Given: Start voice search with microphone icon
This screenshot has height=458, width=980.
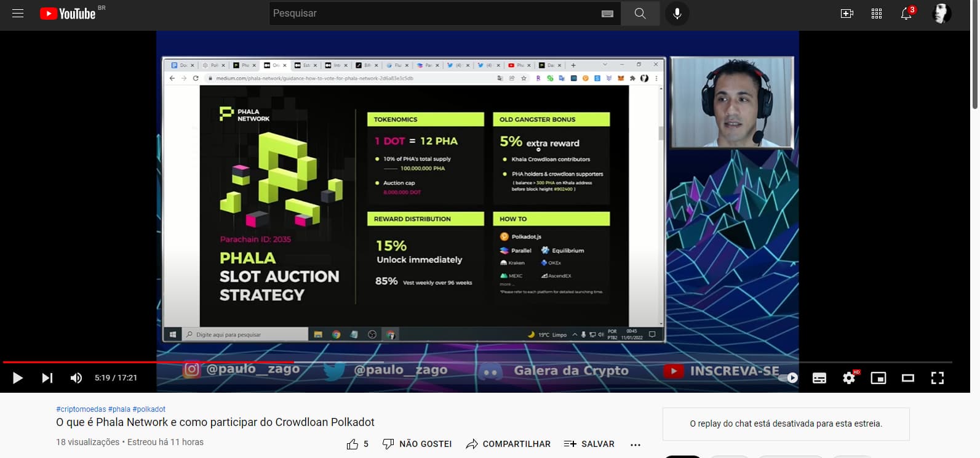Looking at the screenshot, I should click(x=677, y=13).
